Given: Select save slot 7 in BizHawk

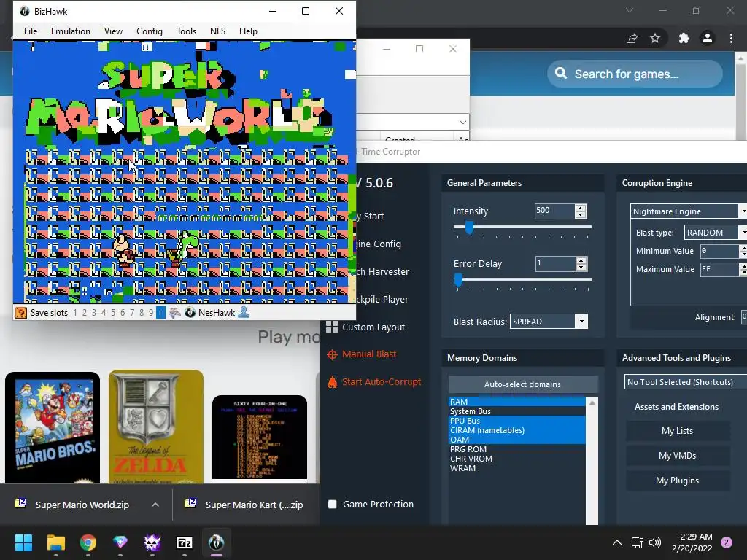Looking at the screenshot, I should click(x=132, y=313).
